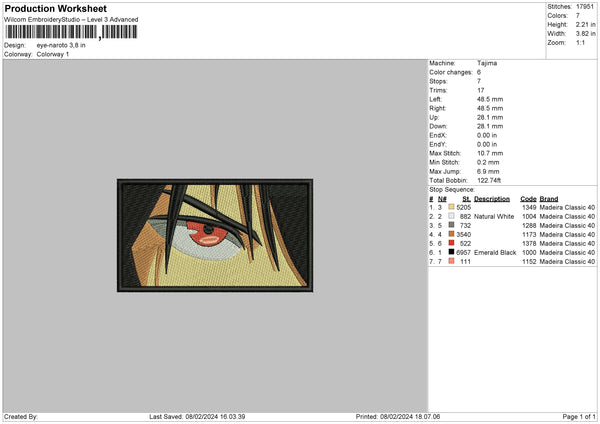The height and width of the screenshot is (424, 600).
Task: Select the EndY value 0.00 in
Action: (x=487, y=145)
